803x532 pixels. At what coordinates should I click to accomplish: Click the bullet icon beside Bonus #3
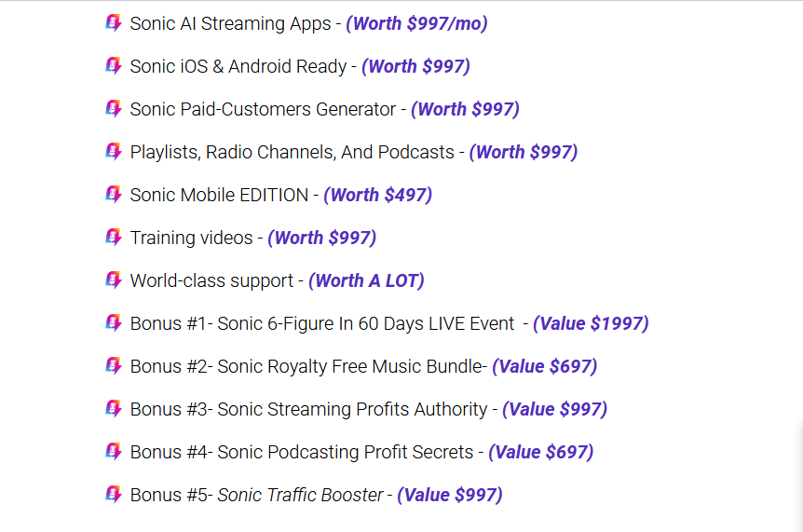pyautogui.click(x=114, y=409)
